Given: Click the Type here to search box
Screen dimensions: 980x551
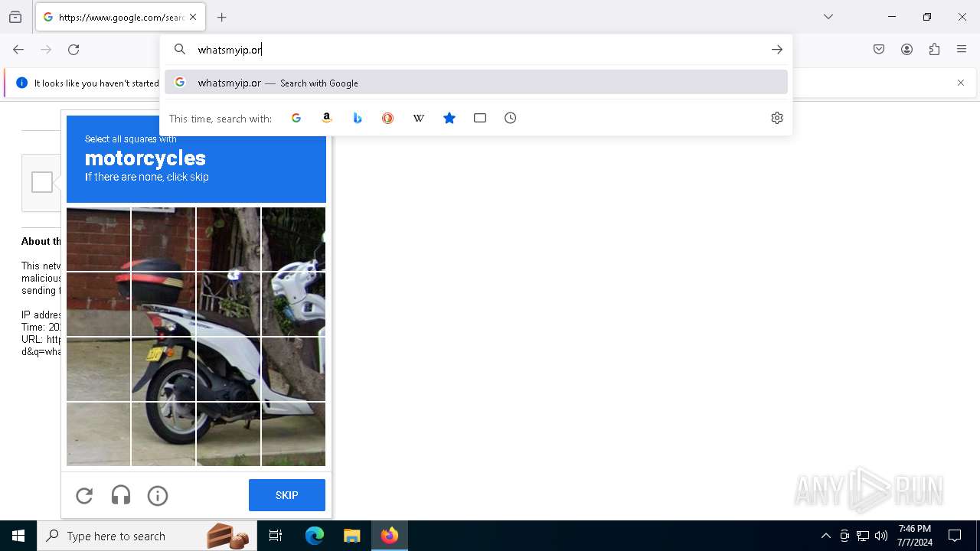Looking at the screenshot, I should [x=147, y=536].
